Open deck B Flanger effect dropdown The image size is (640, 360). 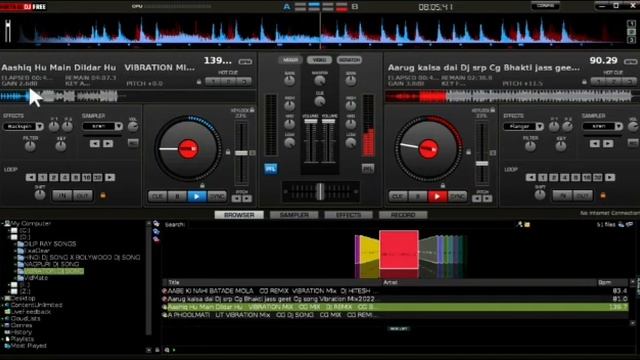click(x=540, y=126)
